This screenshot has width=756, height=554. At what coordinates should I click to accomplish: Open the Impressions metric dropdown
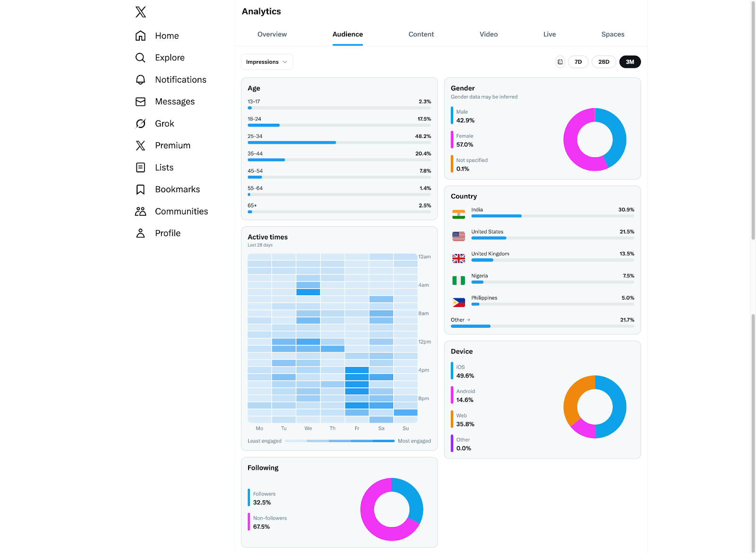[x=266, y=61]
